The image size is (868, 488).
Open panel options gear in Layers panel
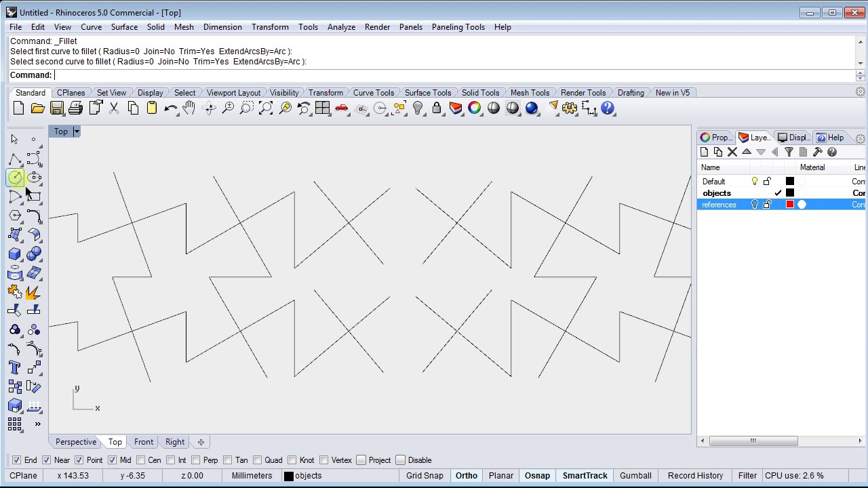pyautogui.click(x=860, y=138)
